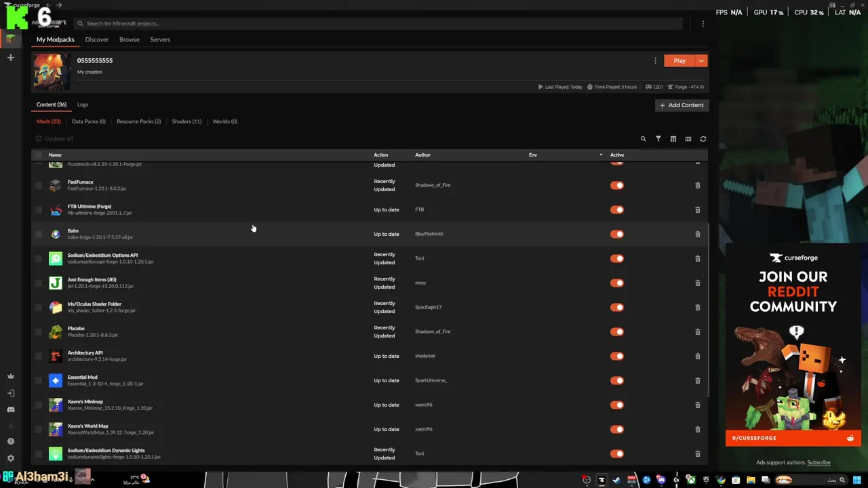Delete the Balm mod
Image resolution: width=868 pixels, height=488 pixels.
click(x=697, y=234)
